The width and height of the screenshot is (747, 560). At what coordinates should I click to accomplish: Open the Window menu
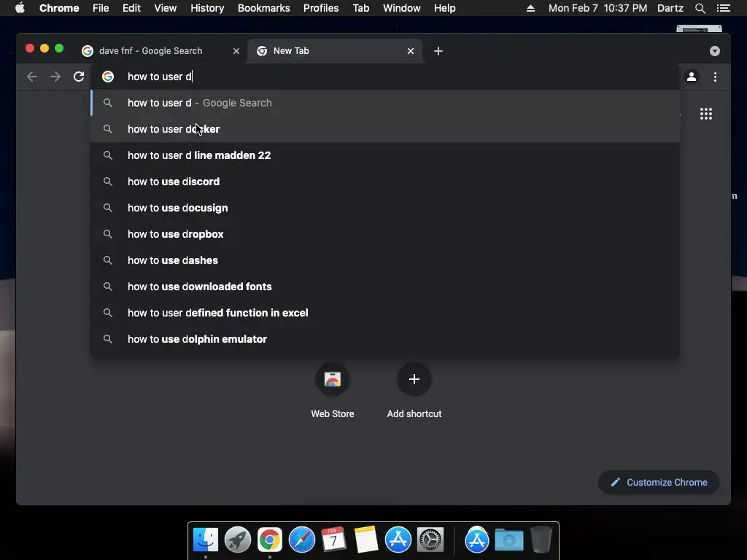(x=402, y=8)
